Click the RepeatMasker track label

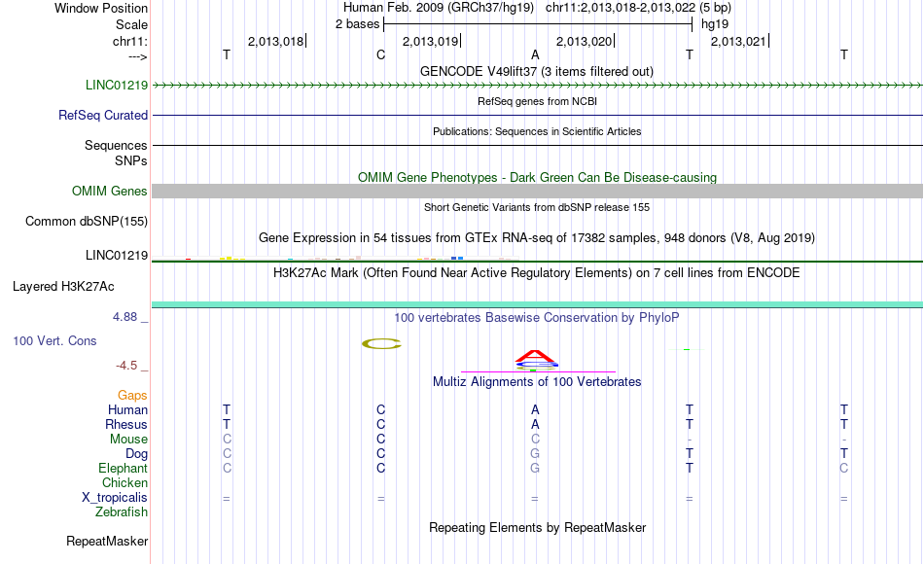point(107,541)
